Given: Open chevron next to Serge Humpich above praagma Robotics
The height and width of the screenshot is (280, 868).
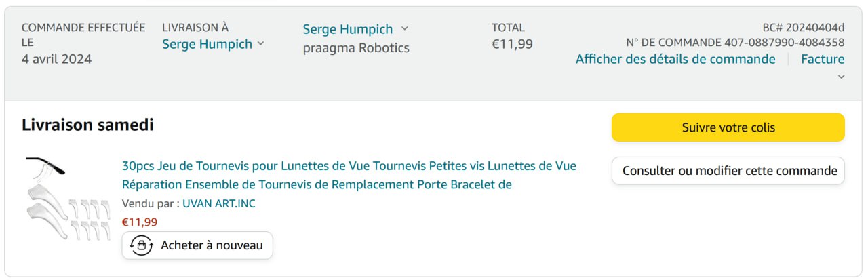Looking at the screenshot, I should [x=405, y=28].
